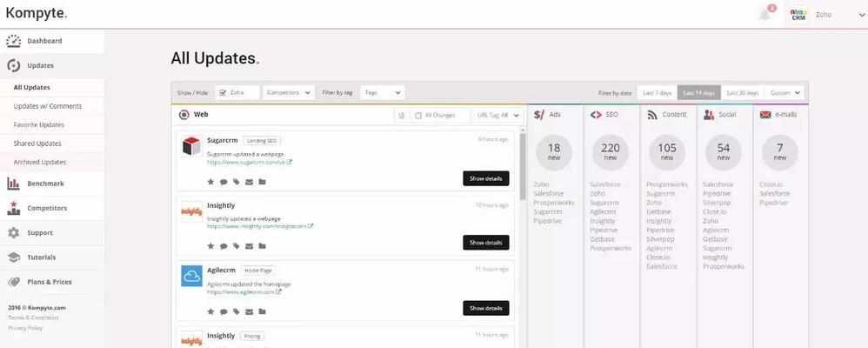Click folder icon on Insightly integrations update
This screenshot has height=348, width=868.
click(x=263, y=246)
